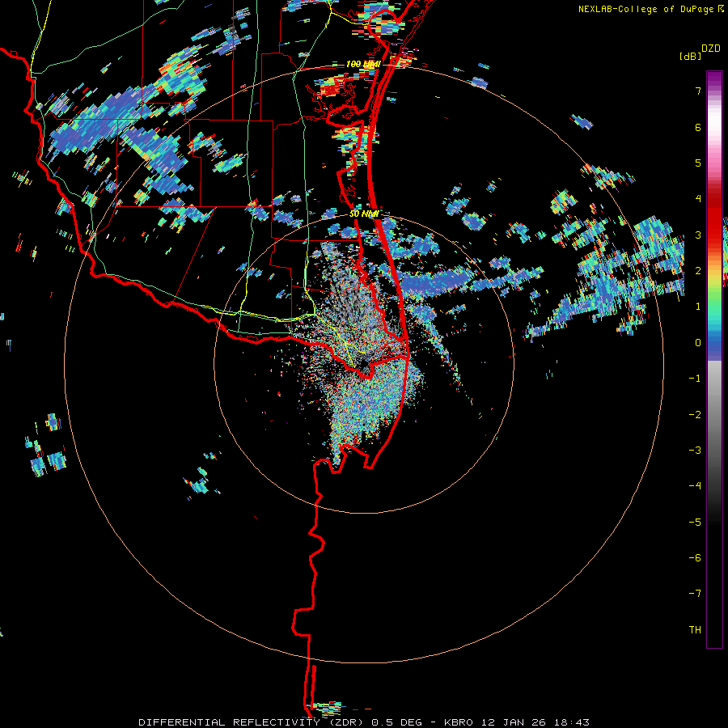The image size is (728, 728).
Task: Click the -6 value on color scale
Action: coord(695,558)
